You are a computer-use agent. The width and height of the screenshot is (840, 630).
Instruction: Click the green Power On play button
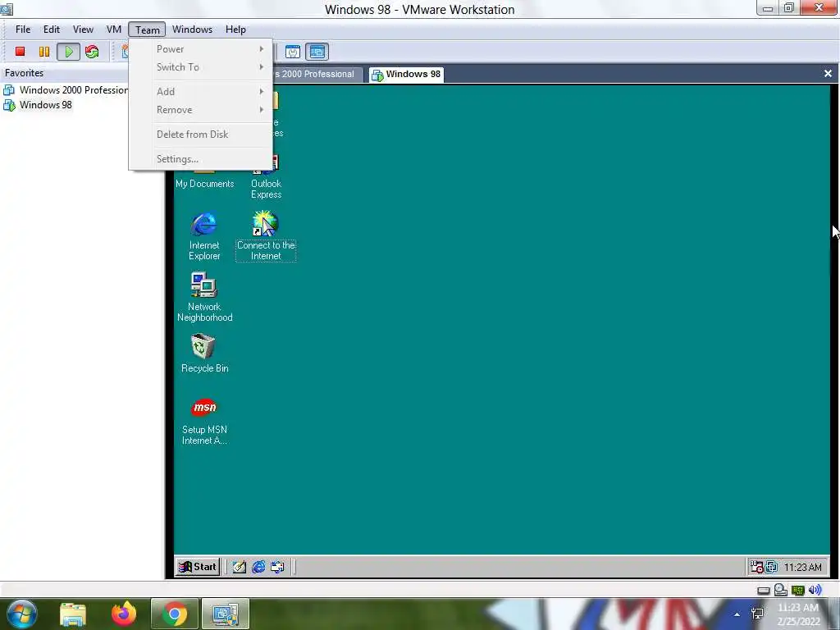(69, 52)
